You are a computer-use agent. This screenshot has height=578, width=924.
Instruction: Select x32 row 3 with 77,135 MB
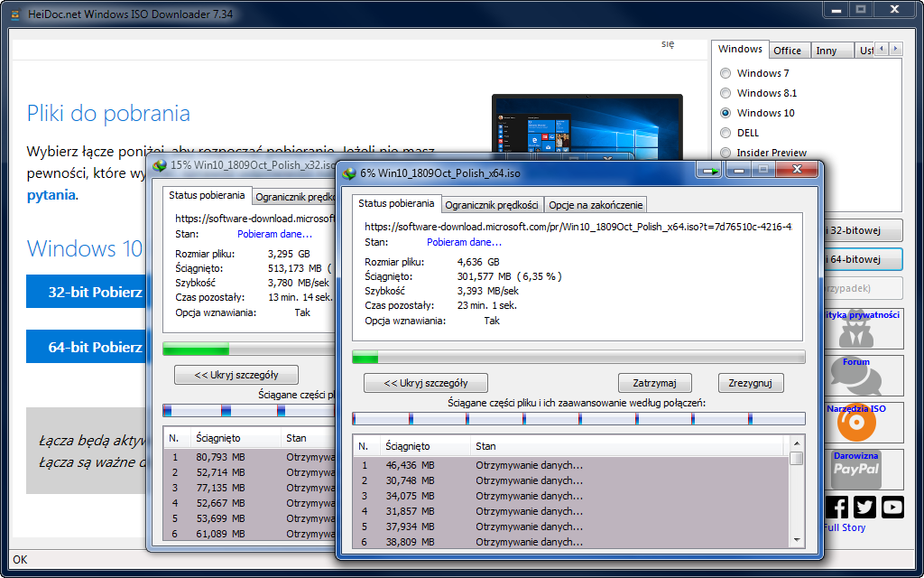click(249, 488)
